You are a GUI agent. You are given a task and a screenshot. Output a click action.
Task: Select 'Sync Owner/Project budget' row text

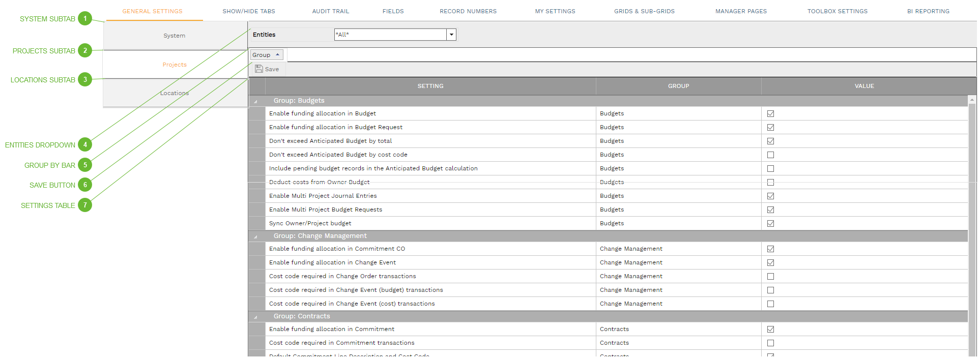pos(310,223)
